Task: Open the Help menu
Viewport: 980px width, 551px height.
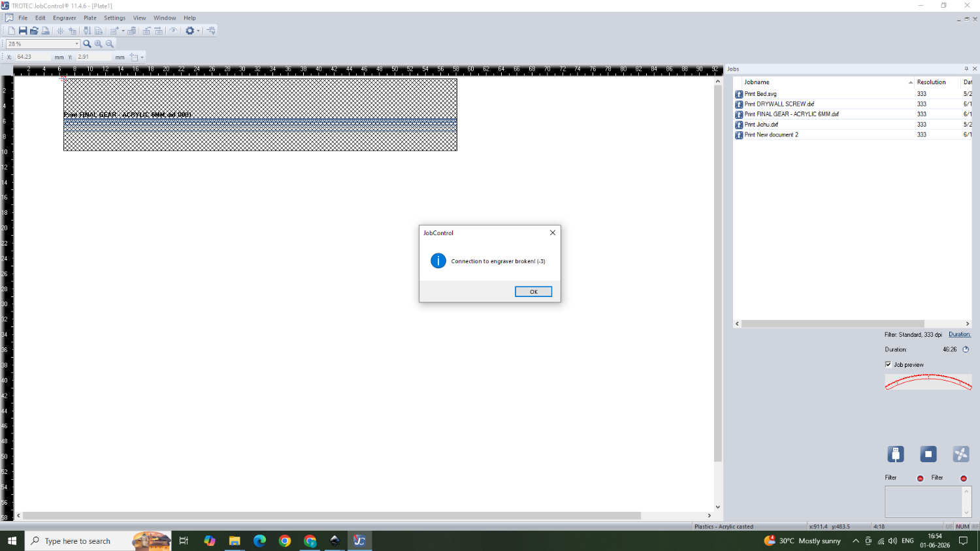Action: click(x=189, y=18)
